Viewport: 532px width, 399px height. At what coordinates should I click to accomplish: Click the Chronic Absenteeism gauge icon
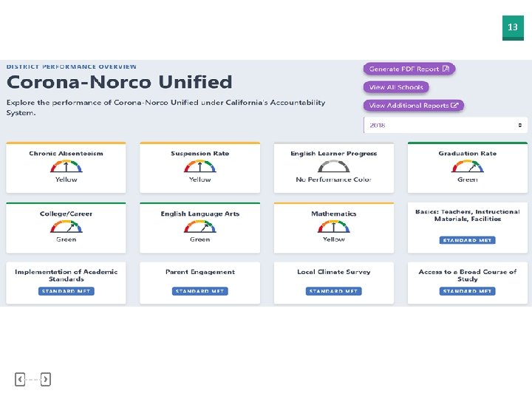point(66,166)
